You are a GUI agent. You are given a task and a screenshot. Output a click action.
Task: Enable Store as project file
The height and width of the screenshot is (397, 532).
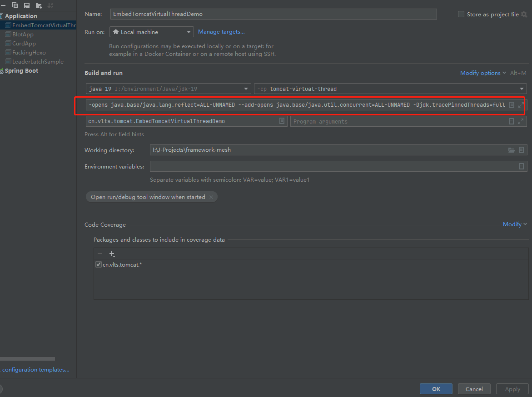462,15
